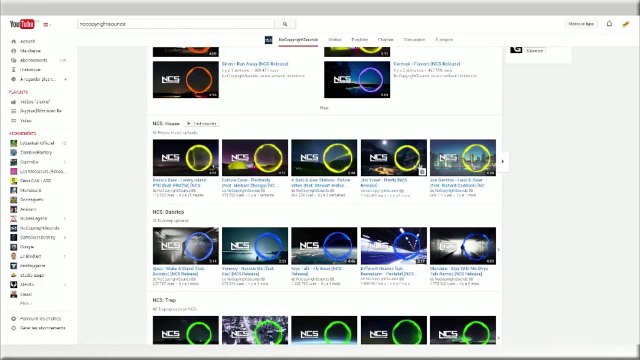
Task: Open the Le BlodArt subscription
Action: 30,256
